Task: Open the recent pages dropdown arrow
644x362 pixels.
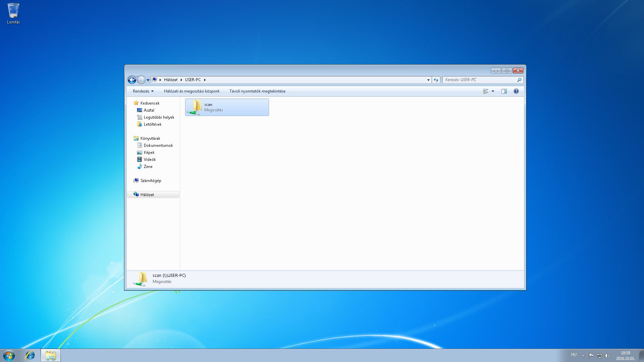Action: click(148, 80)
